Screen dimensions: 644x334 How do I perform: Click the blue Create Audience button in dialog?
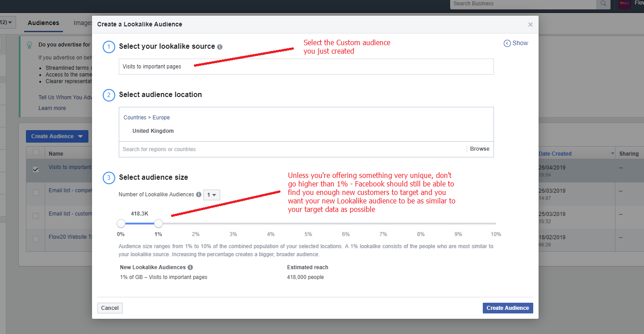point(507,308)
